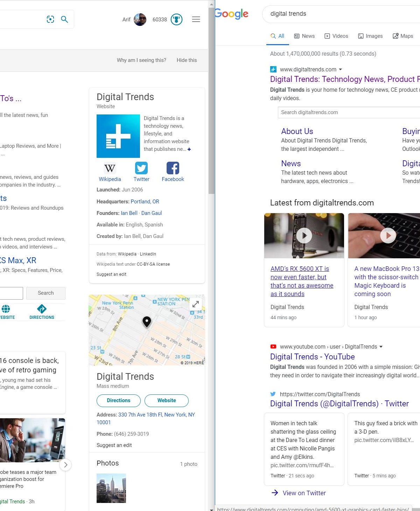
Task: Open Digital Trends: Technology News result title
Action: [345, 79]
